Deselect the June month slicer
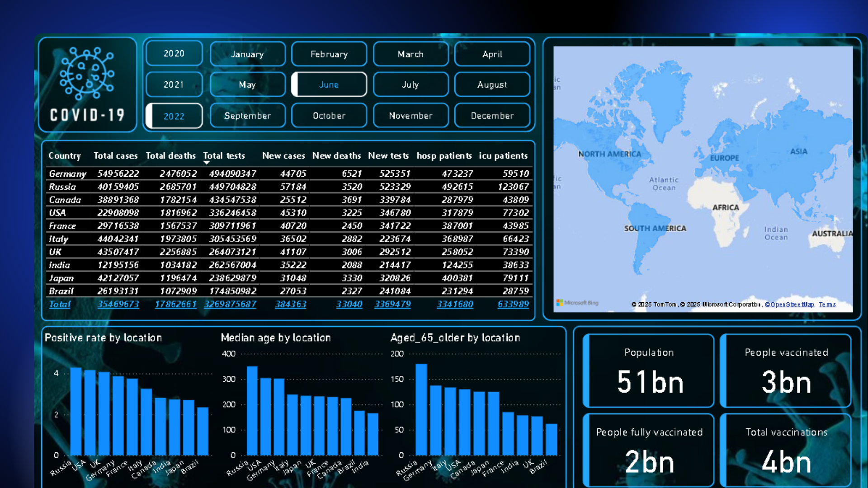 point(329,84)
